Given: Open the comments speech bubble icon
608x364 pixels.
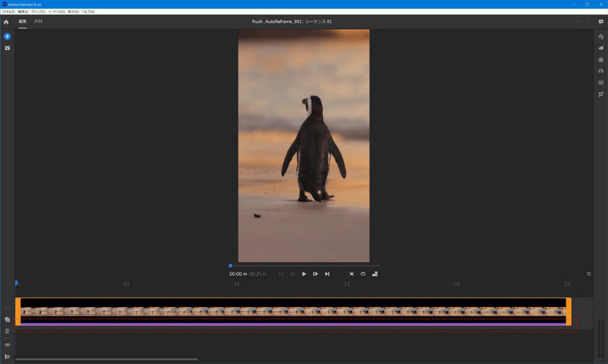Looking at the screenshot, I should click(601, 22).
